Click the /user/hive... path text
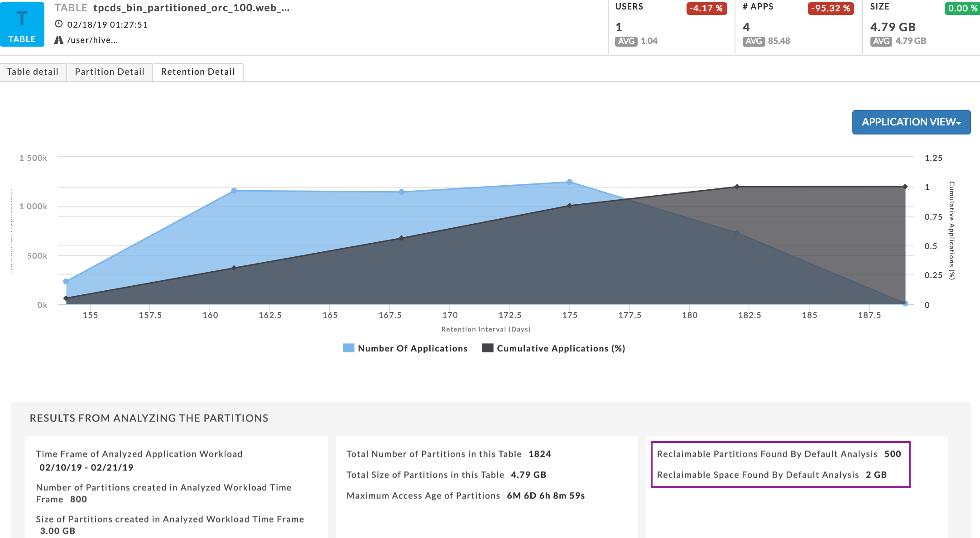The width and height of the screenshot is (980, 538). [x=92, y=40]
